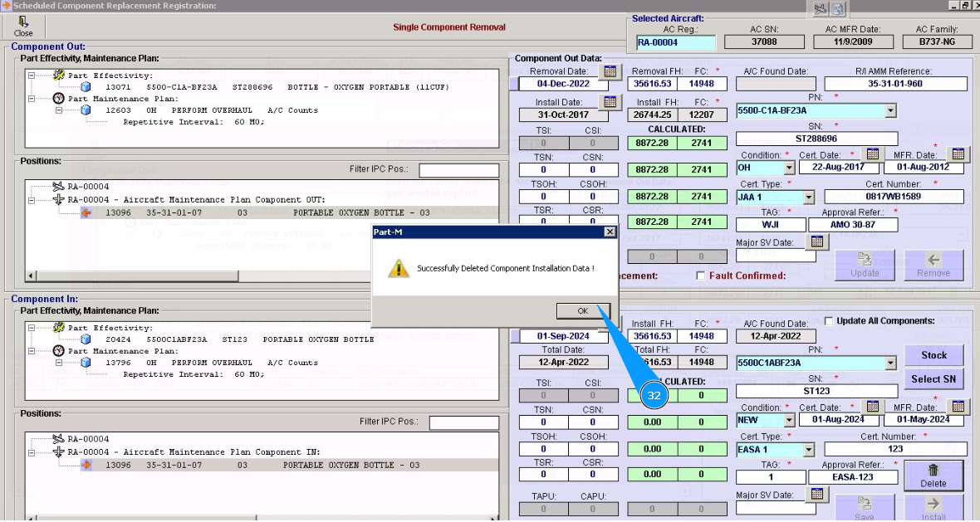Viewport: 980px width, 522px height.
Task: Open Component Out MFR. Date calendar
Action: 958,154
